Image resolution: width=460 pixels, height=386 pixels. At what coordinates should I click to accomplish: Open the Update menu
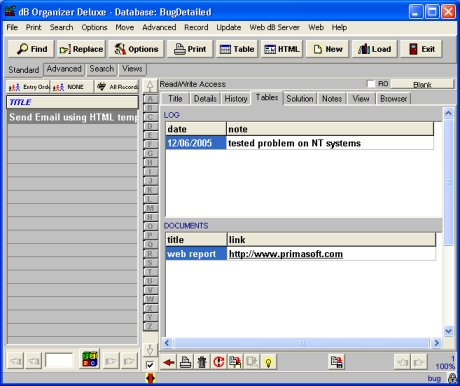229,27
